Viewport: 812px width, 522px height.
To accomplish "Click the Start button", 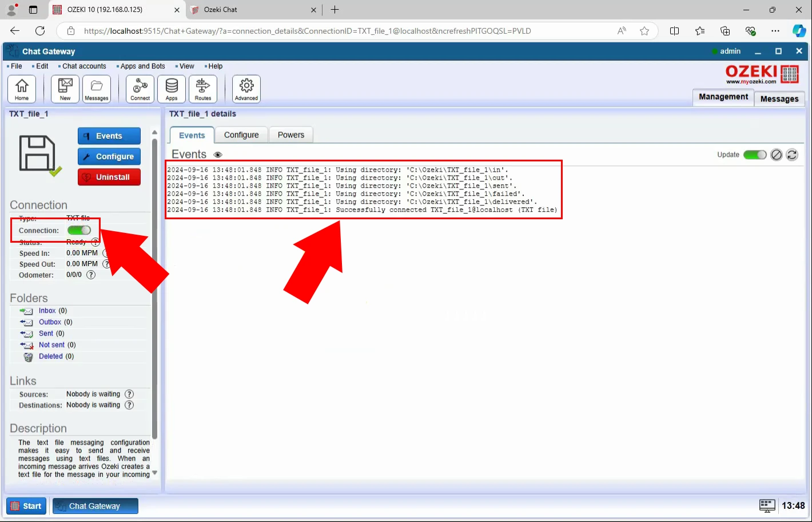I will (x=26, y=506).
